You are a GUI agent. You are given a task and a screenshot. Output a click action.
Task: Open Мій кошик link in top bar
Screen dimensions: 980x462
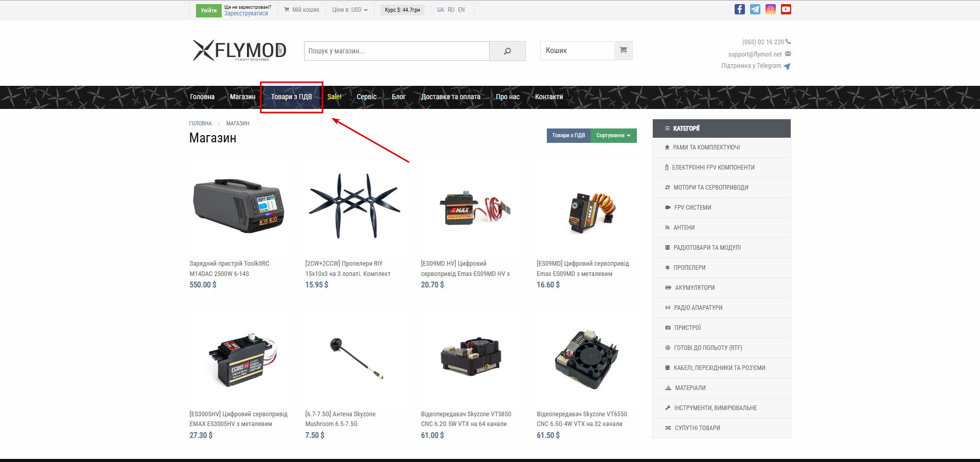click(x=302, y=10)
